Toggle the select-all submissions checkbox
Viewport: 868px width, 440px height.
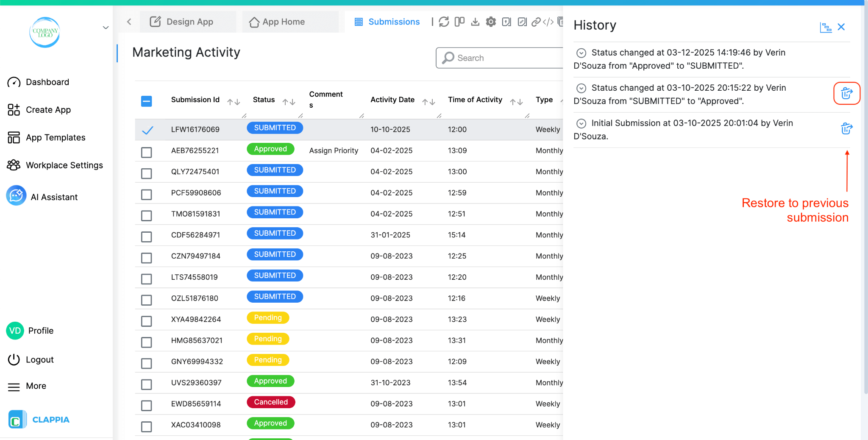pyautogui.click(x=147, y=101)
